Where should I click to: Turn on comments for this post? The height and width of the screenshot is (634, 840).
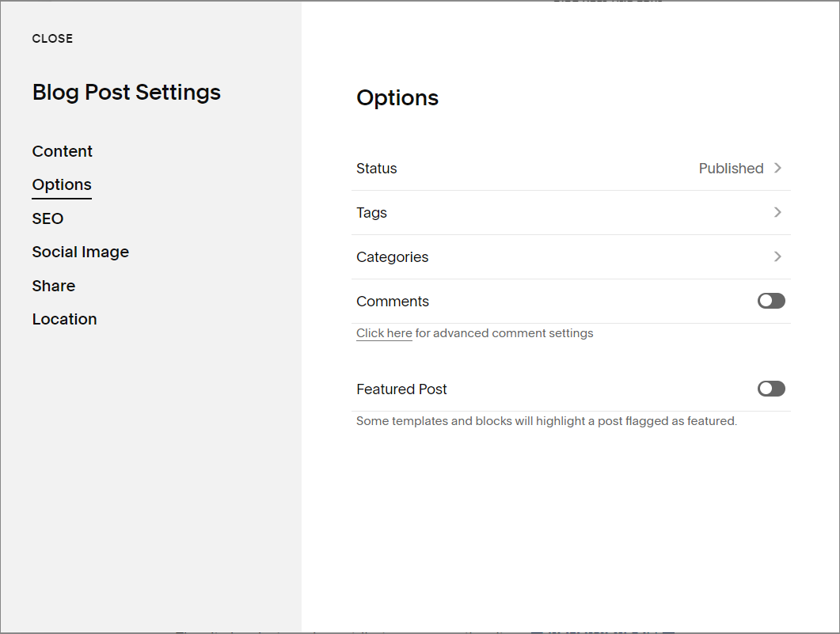coord(770,301)
